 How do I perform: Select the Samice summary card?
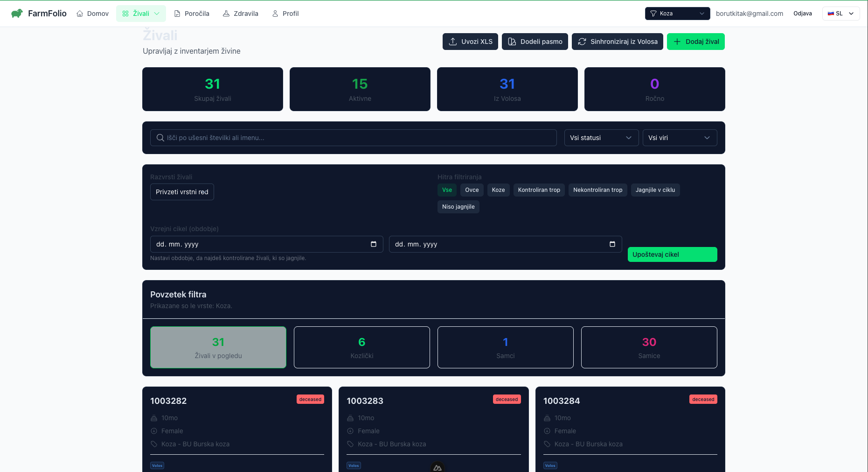[649, 347]
